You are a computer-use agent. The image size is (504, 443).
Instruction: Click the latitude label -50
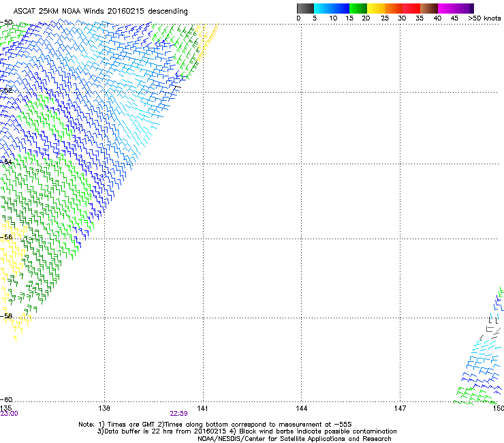click(x=6, y=22)
